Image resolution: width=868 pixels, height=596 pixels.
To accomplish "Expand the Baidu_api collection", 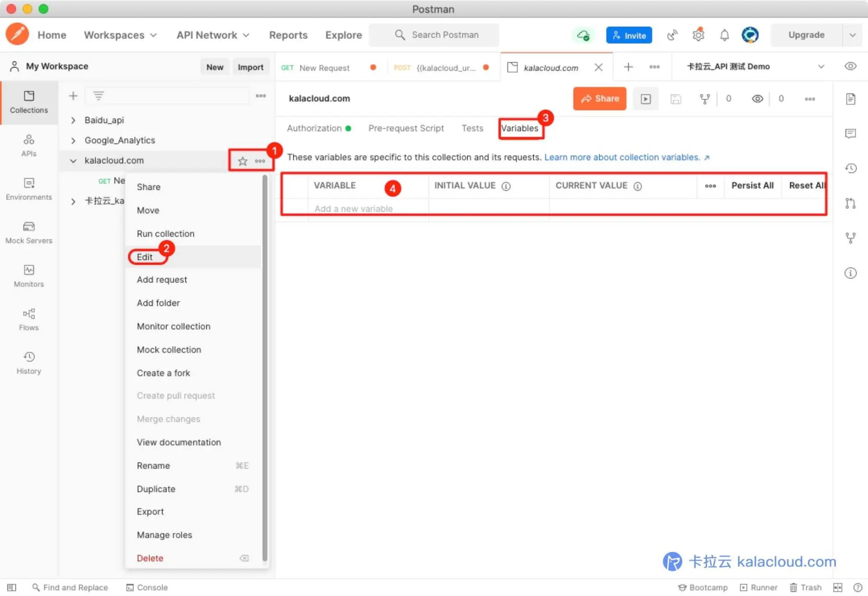I will [73, 120].
